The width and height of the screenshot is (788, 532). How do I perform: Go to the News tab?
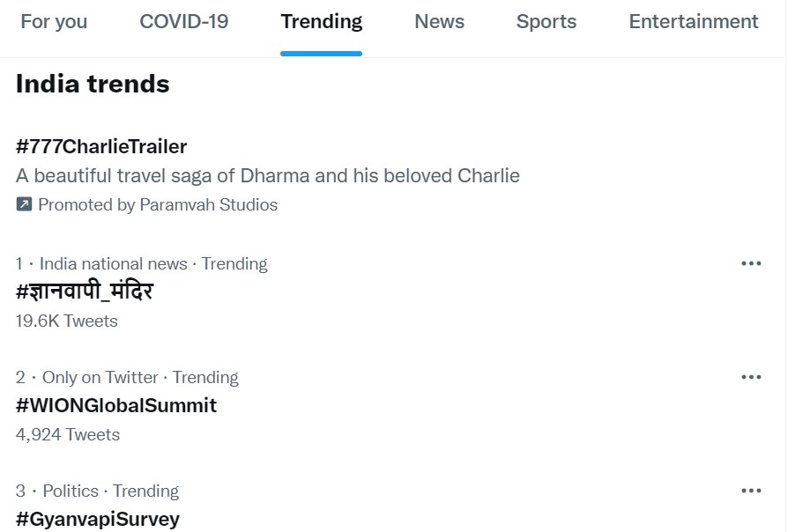click(x=439, y=21)
